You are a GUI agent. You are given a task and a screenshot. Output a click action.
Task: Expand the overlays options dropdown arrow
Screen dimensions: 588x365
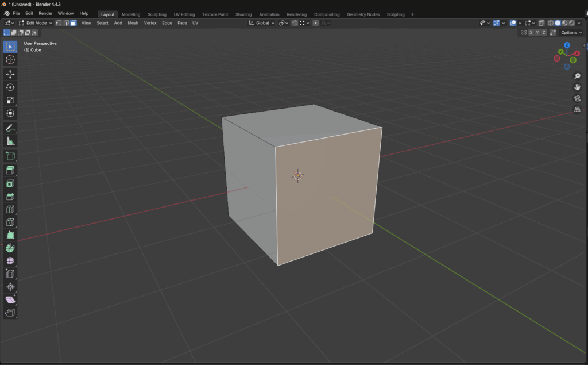pos(520,23)
